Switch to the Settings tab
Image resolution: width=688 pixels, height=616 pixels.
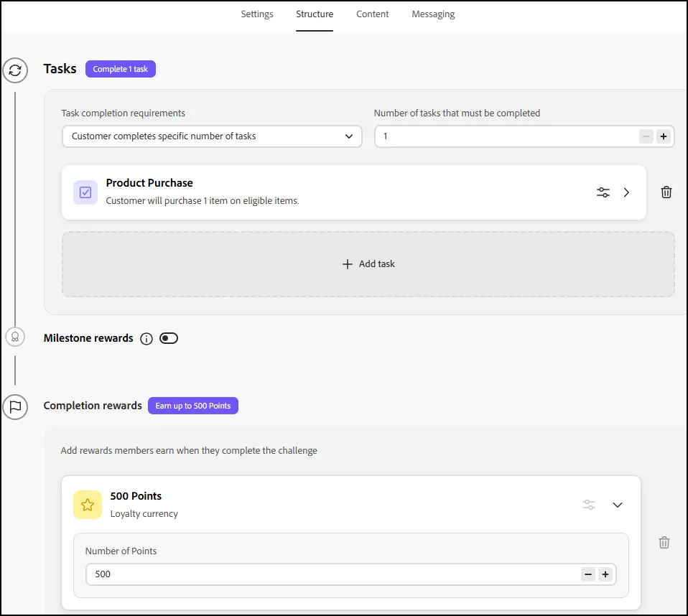[257, 14]
